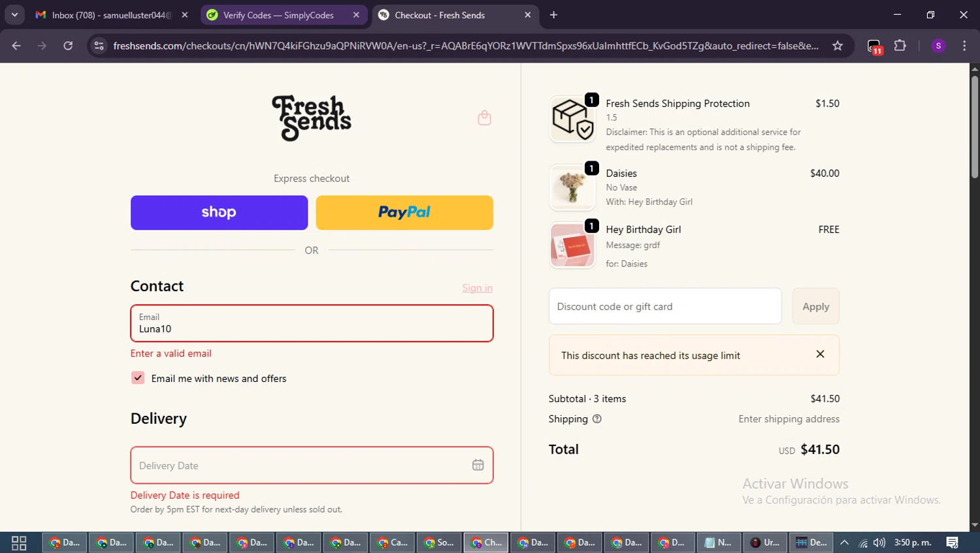Go forward in browser history

[42, 46]
